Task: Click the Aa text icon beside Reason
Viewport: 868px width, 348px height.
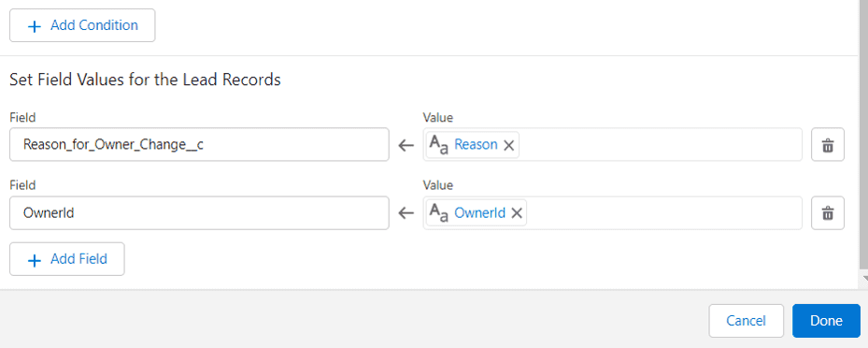Action: [440, 145]
